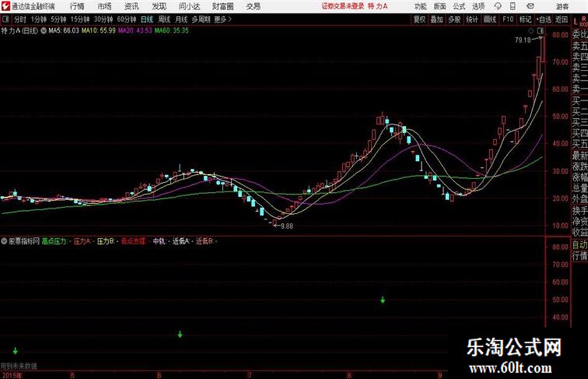
Task: Click the 多股 button
Action: (454, 19)
